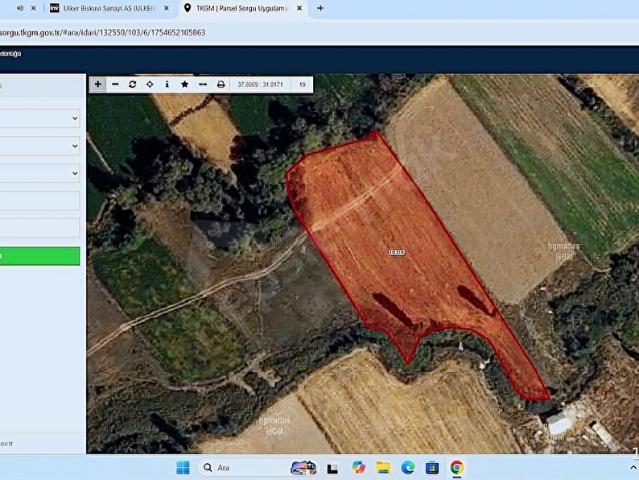The height and width of the screenshot is (480, 639).
Task: Open a new browser tab
Action: pos(320,8)
